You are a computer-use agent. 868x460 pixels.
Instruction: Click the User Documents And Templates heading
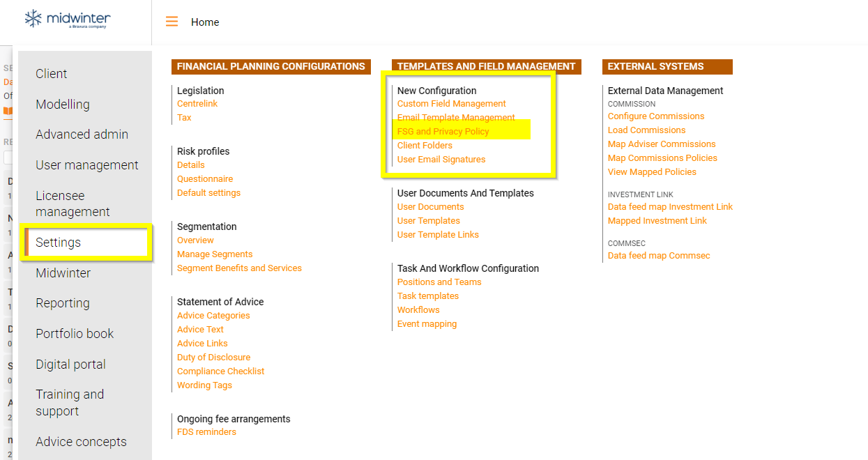pos(466,193)
